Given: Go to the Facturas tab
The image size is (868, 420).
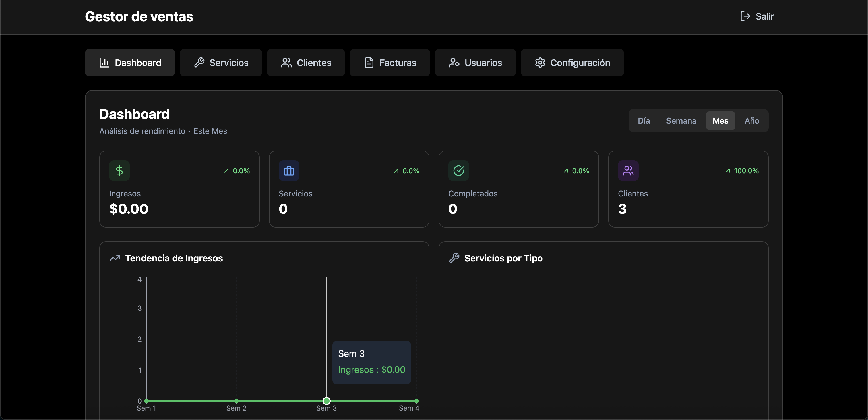Looking at the screenshot, I should point(390,63).
